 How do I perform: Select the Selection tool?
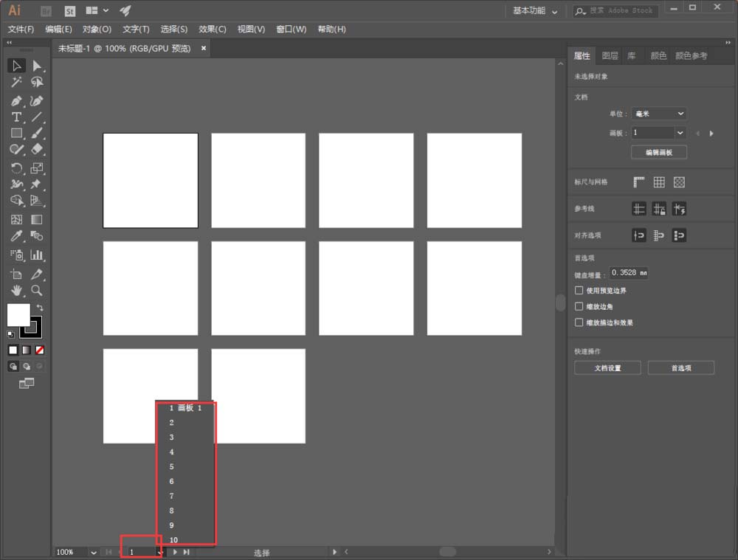coord(16,65)
